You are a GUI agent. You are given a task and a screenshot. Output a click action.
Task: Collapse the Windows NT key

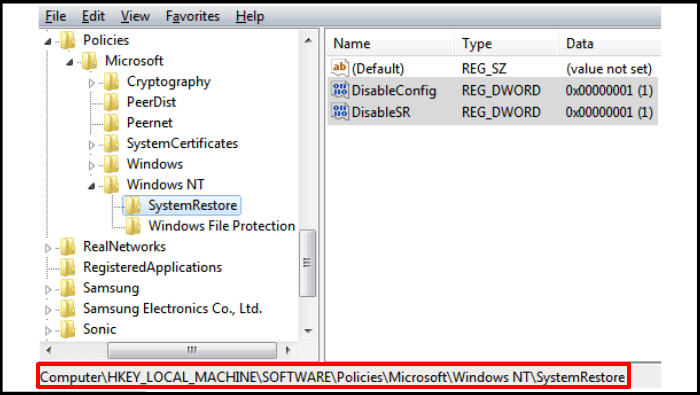[x=92, y=186]
